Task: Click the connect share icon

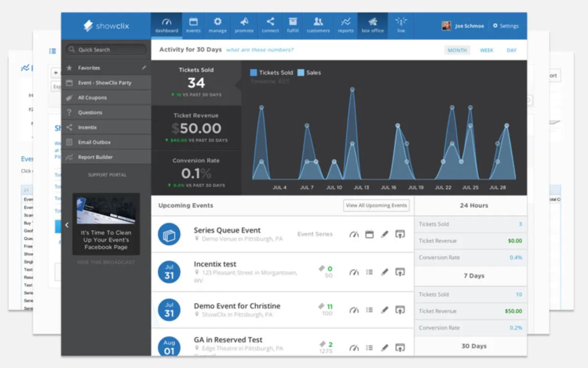Action: [270, 22]
